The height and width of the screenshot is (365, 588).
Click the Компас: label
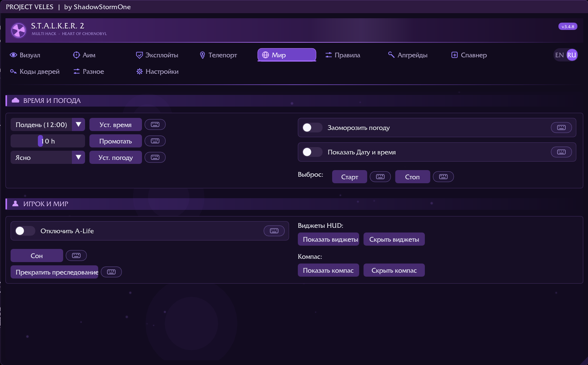(310, 256)
